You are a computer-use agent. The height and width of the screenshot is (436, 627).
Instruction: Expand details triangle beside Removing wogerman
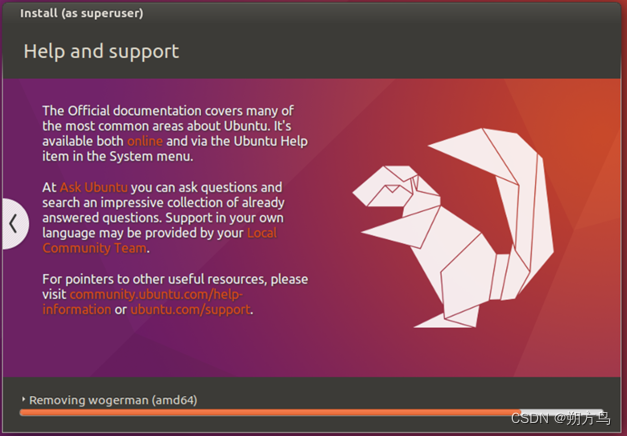[x=24, y=399]
